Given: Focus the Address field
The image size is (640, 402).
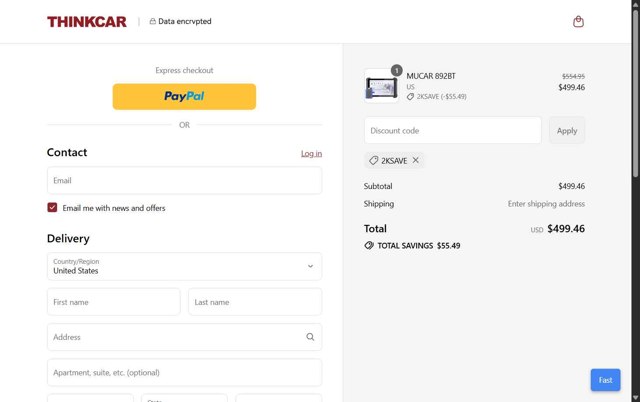Looking at the screenshot, I should pyautogui.click(x=184, y=337).
